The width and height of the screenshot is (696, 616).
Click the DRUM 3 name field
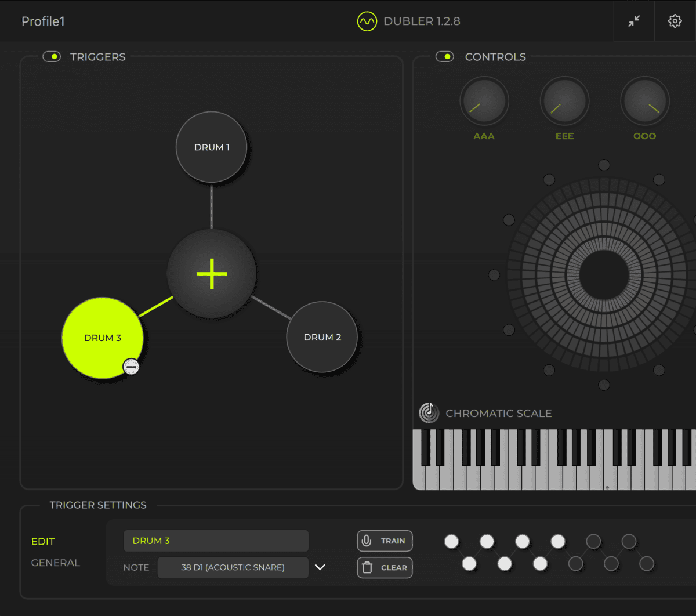(216, 541)
